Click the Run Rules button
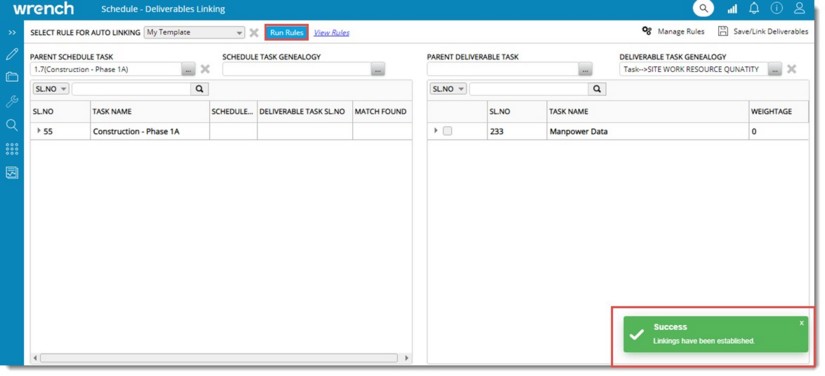 [x=286, y=33]
